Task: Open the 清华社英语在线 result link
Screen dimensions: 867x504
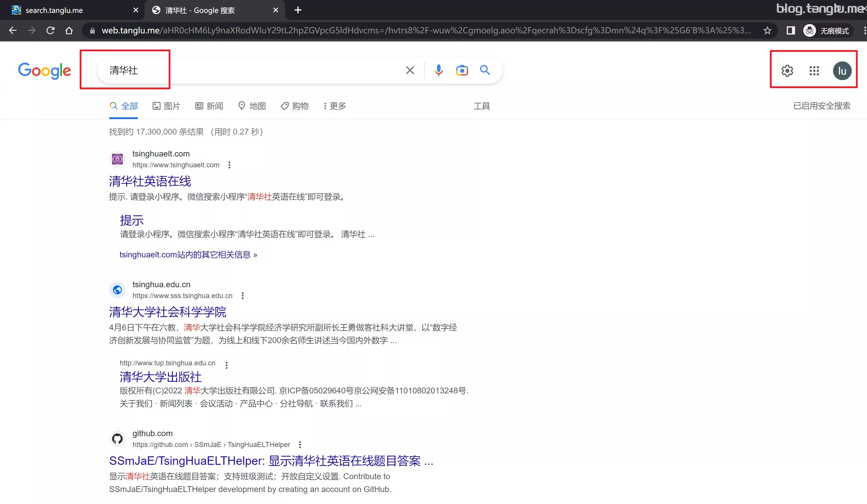Action: tap(149, 181)
